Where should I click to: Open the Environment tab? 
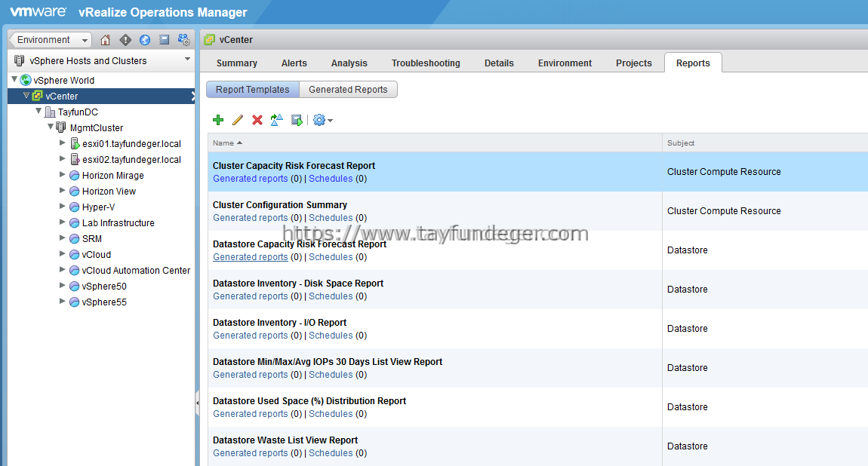[565, 63]
